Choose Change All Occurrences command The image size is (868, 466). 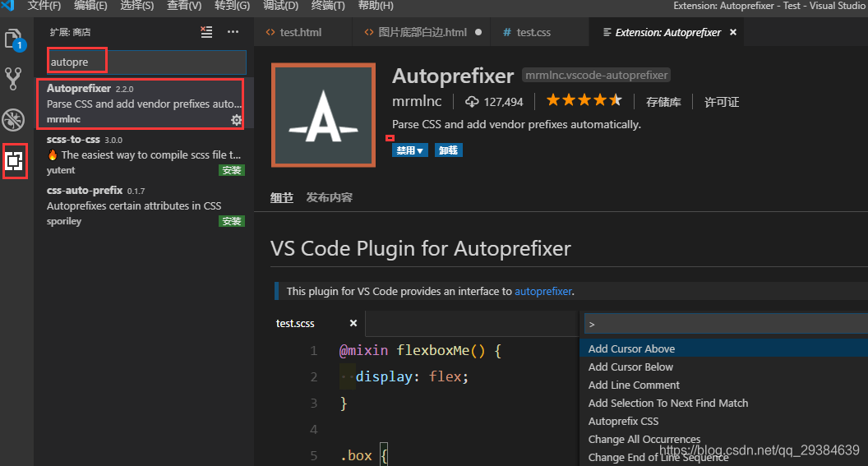pos(723,440)
